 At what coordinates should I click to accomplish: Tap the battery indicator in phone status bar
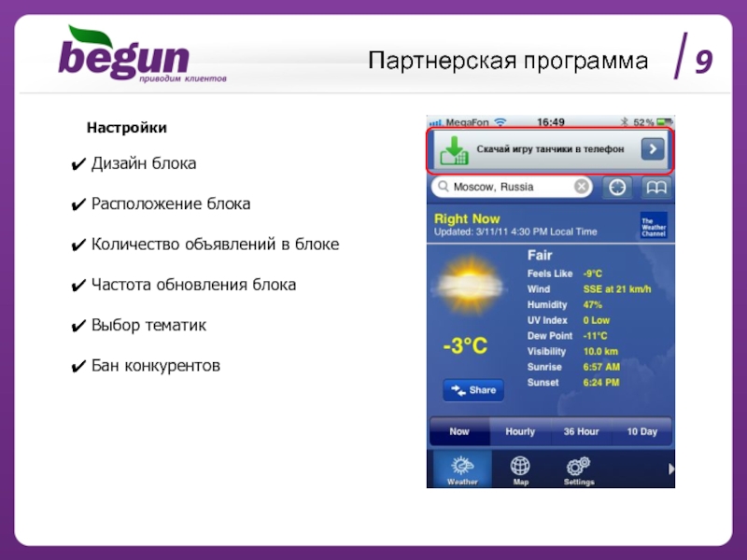[x=664, y=122]
